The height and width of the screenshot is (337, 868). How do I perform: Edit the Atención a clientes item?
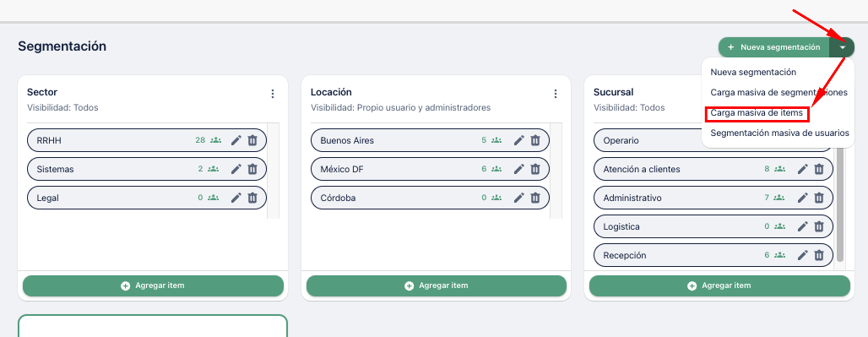coord(803,169)
